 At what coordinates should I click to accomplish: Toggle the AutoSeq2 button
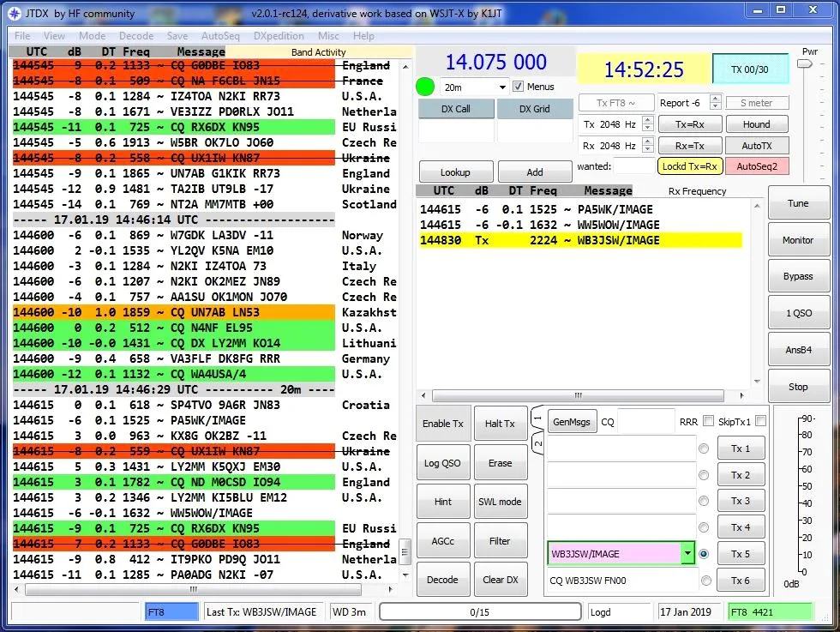(756, 166)
